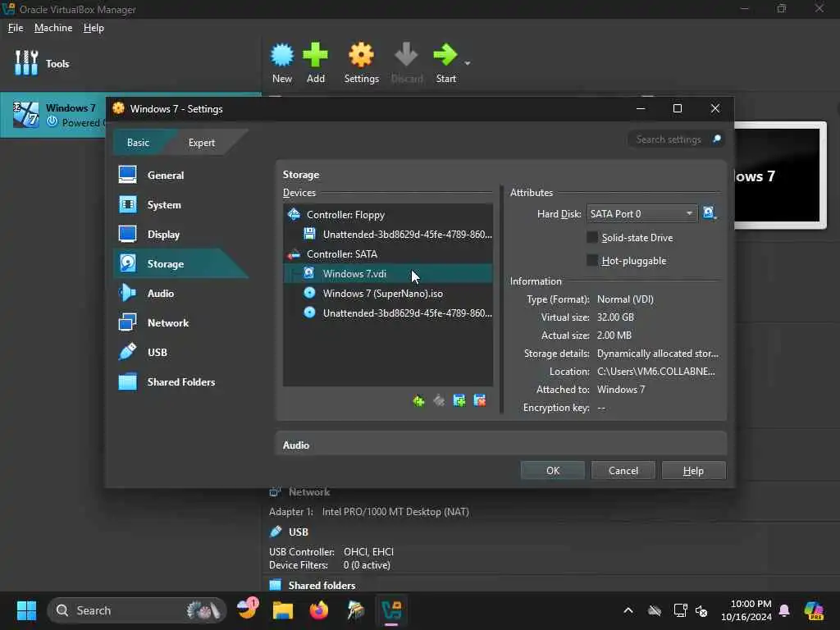
Task: Click Shared folders header in manager window
Action: (x=322, y=585)
